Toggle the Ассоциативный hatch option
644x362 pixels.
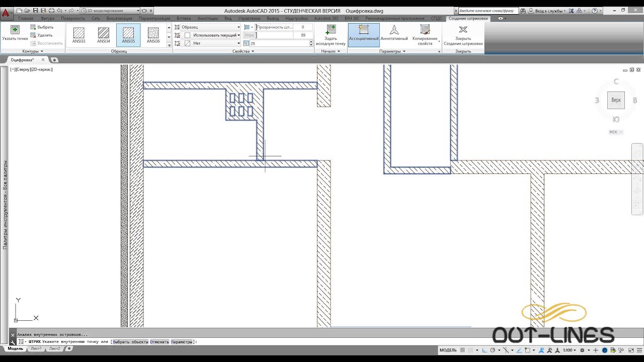point(364,35)
